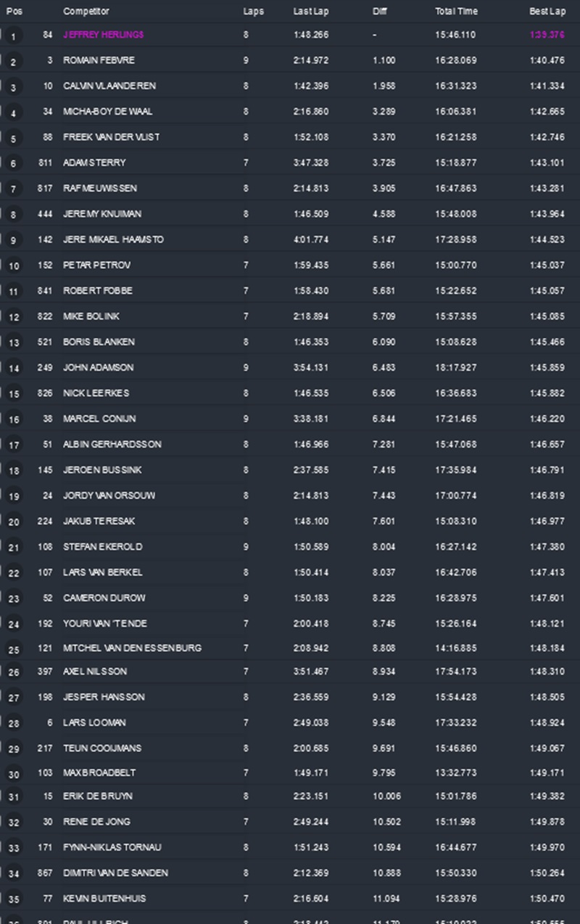The image size is (580, 924).
Task: Click the position 5 circle badge
Action: click(x=13, y=138)
